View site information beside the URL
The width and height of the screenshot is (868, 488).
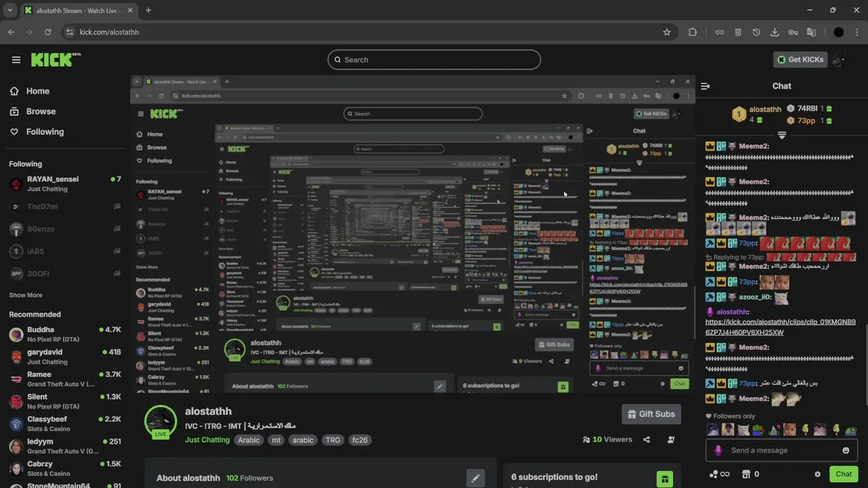69,32
